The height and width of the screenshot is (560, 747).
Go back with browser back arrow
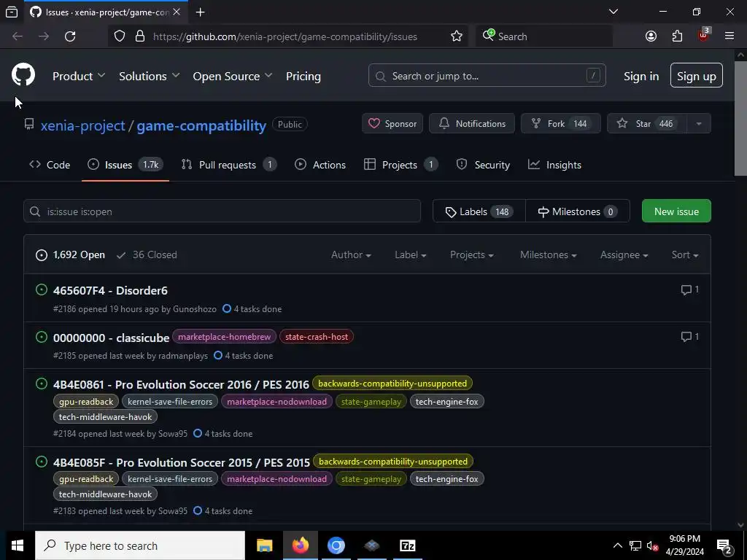[x=18, y=36]
